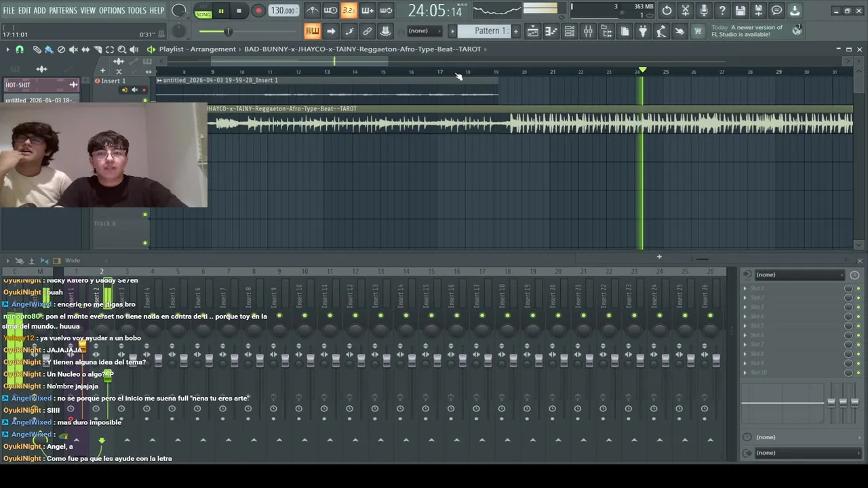Click the help question mark icon
Image resolution: width=868 pixels, height=488 pixels.
(722, 10)
